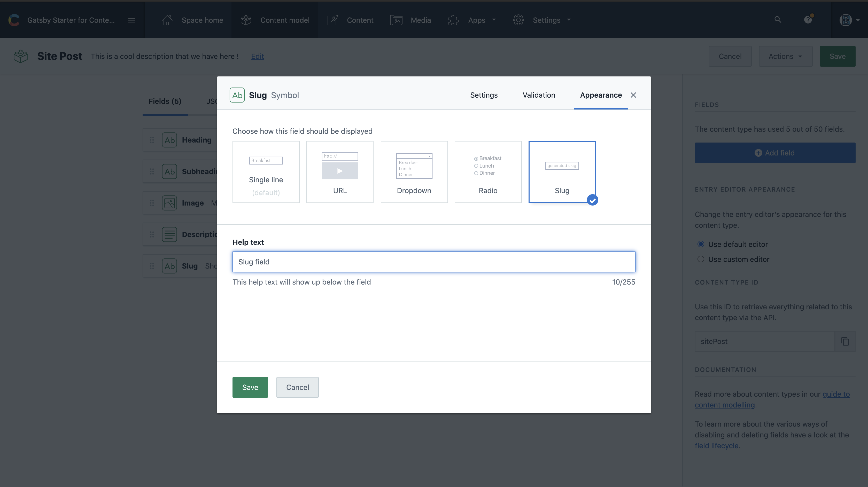Close the Slug field dialog
868x487 pixels.
(633, 95)
